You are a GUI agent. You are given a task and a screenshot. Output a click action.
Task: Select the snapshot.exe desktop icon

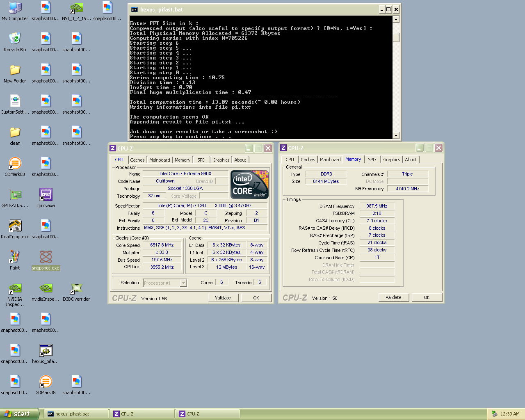46,258
